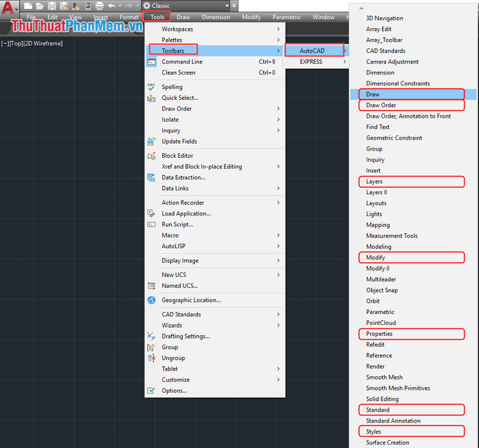This screenshot has width=479, height=448.
Task: Expand the Macro submenu arrow
Action: [279, 235]
